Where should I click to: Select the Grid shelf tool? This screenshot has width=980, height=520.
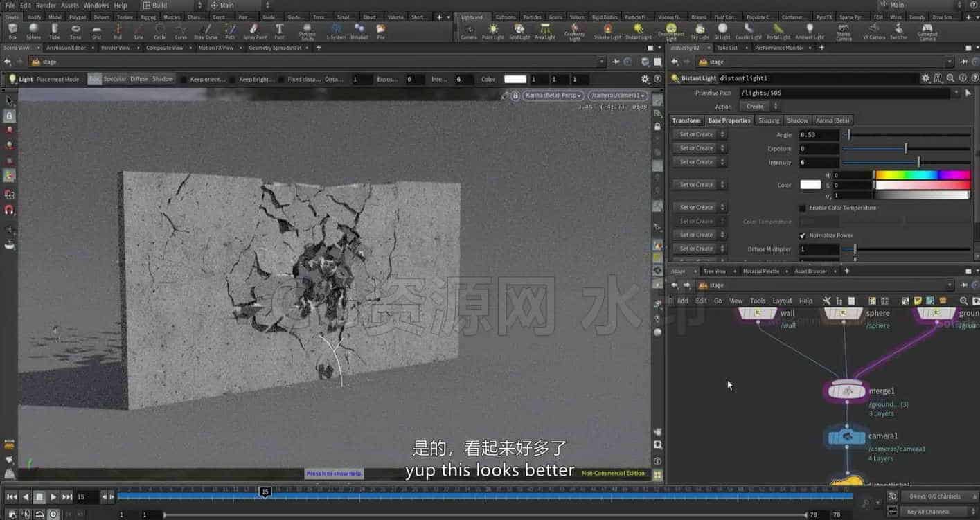pos(97,31)
